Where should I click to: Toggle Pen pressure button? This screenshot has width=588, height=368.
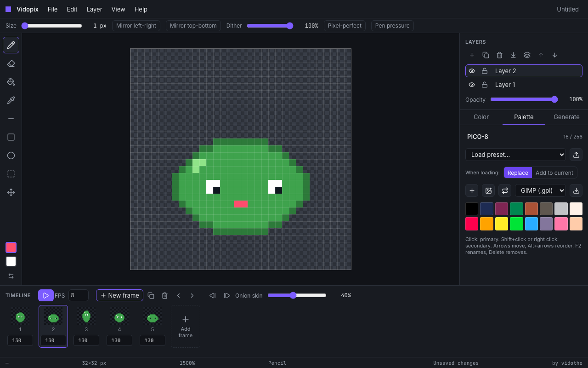392,26
